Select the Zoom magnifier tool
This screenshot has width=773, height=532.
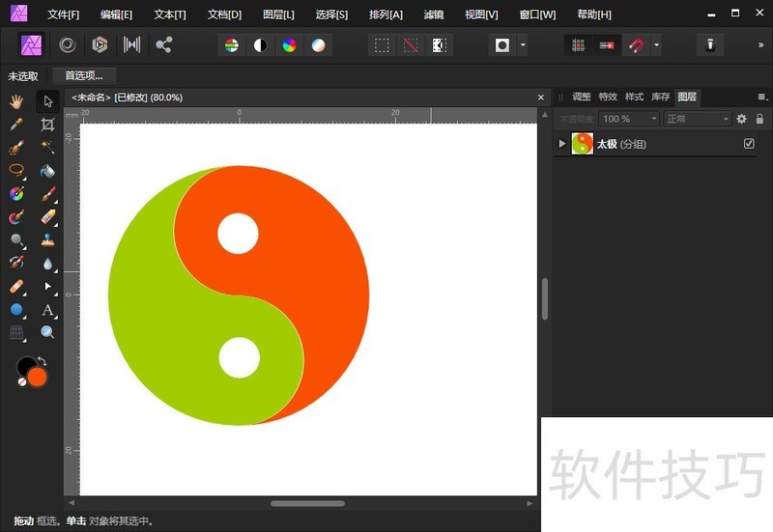[47, 333]
